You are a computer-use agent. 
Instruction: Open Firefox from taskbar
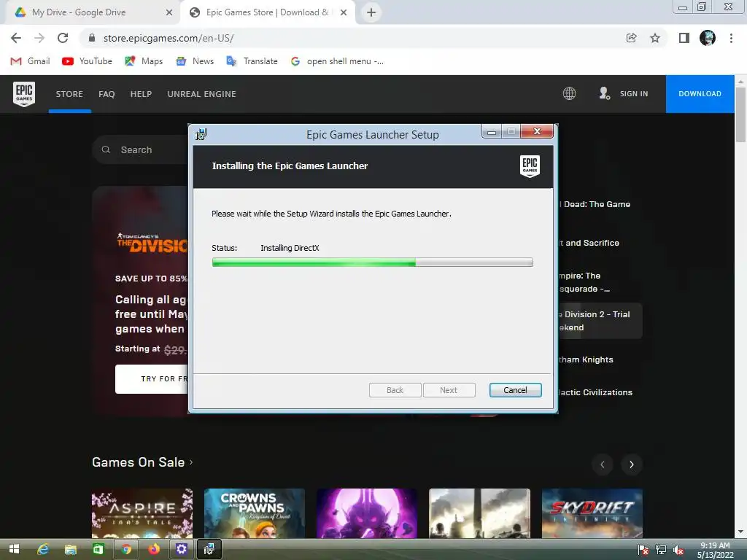(x=154, y=550)
